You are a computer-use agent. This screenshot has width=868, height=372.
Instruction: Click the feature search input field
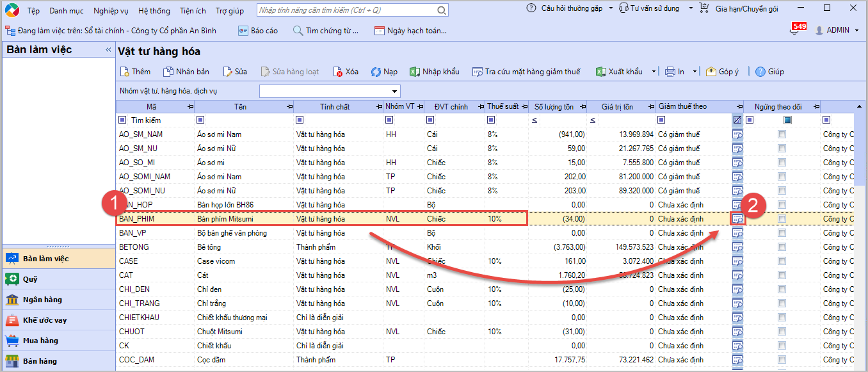pos(346,10)
